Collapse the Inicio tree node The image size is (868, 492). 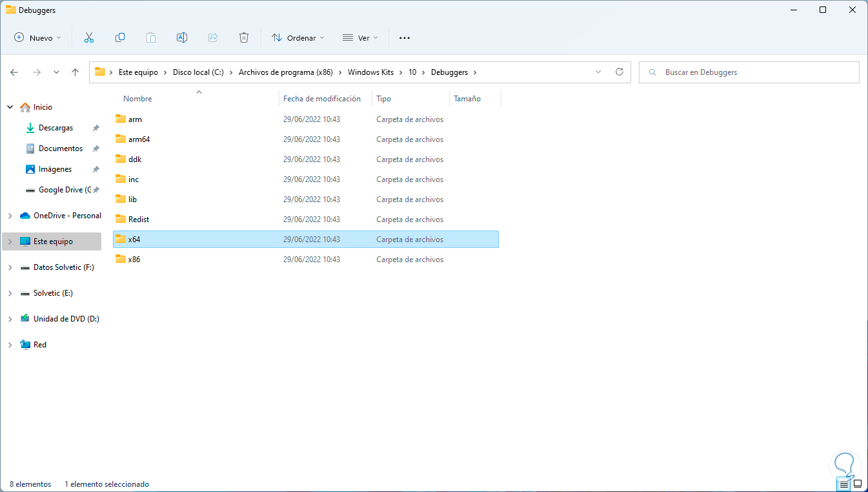[x=10, y=107]
